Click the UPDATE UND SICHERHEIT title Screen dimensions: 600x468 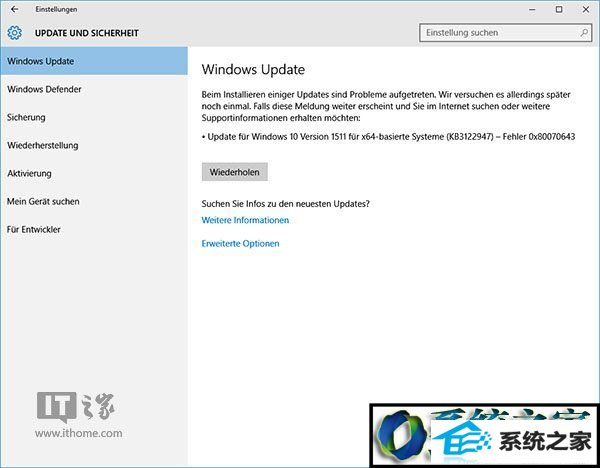tap(87, 33)
